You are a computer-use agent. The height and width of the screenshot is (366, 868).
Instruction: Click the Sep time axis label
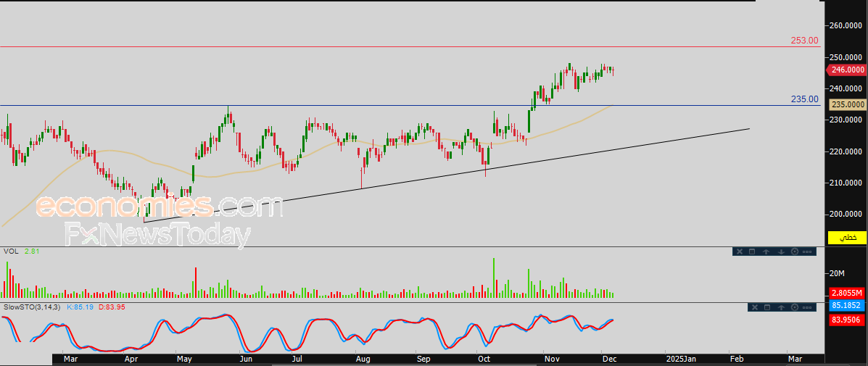(x=423, y=359)
